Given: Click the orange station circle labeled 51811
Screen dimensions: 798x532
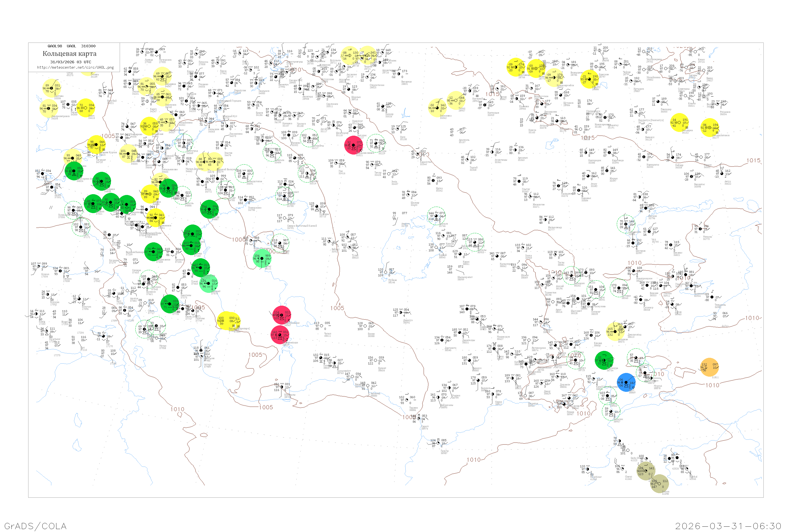Looking at the screenshot, I should click(709, 367).
